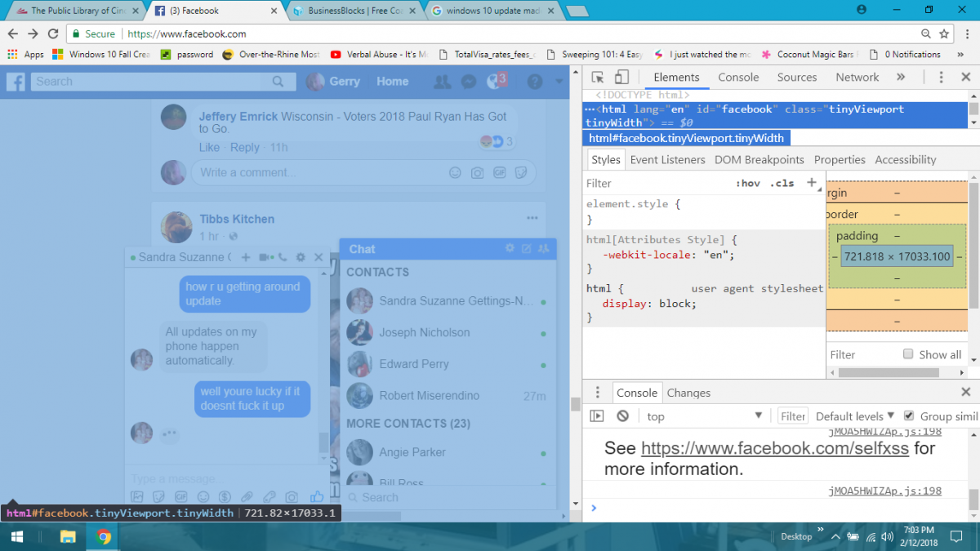The width and height of the screenshot is (980, 551).
Task: Open the DevTools customize three-dot menu
Action: pyautogui.click(x=941, y=78)
